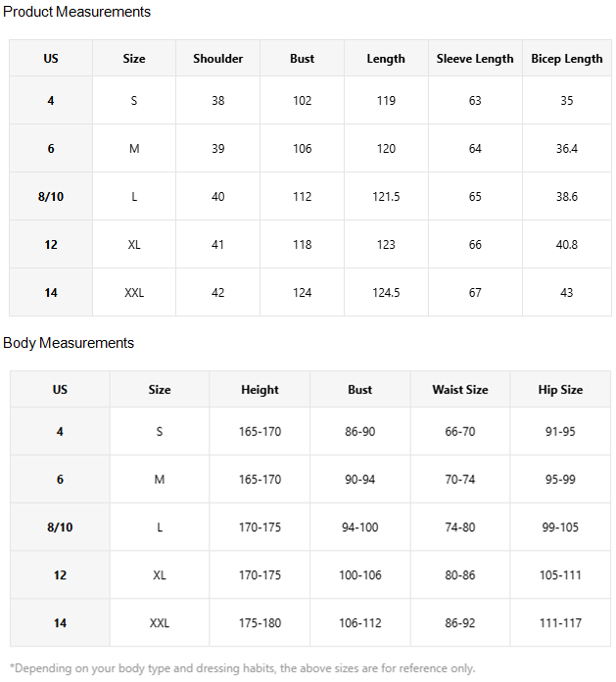Select the "Height" column header
Viewport: 616px width, 682px height.
260,390
